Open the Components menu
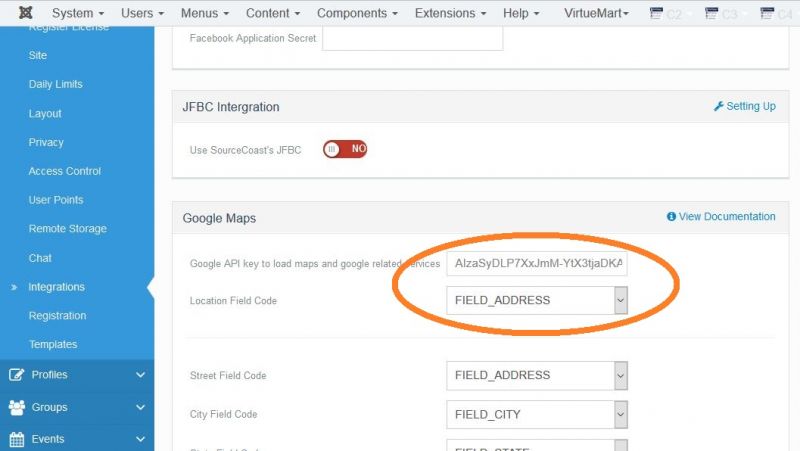Viewport: 800px width, 451px height. pyautogui.click(x=357, y=13)
